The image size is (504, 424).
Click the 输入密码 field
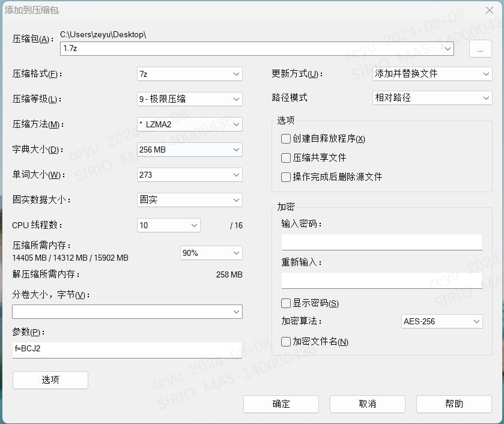pos(381,242)
